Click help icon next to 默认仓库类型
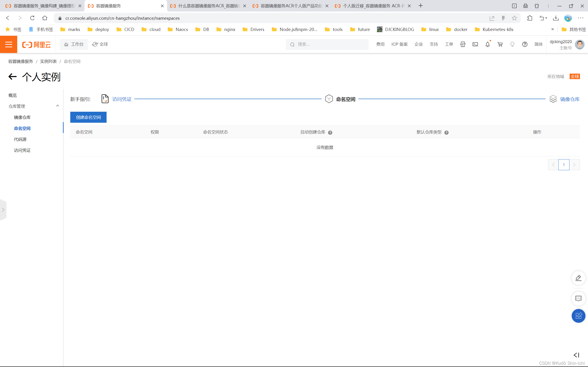 [446, 133]
